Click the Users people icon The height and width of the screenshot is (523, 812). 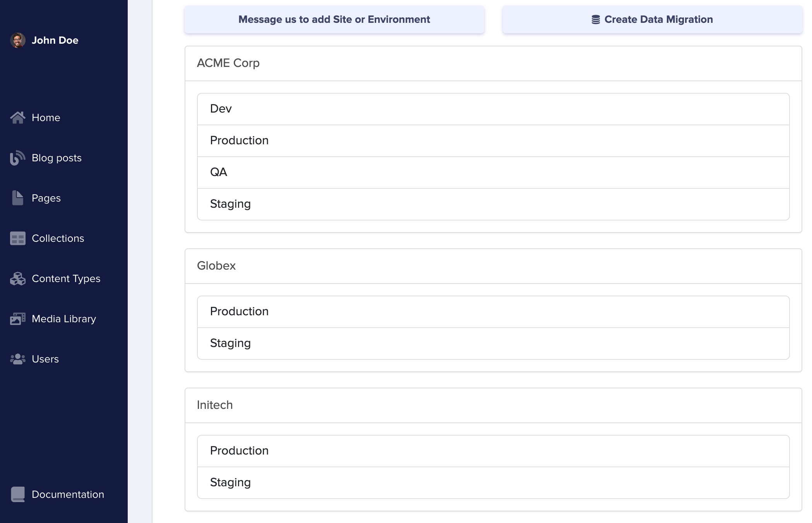[x=18, y=359]
